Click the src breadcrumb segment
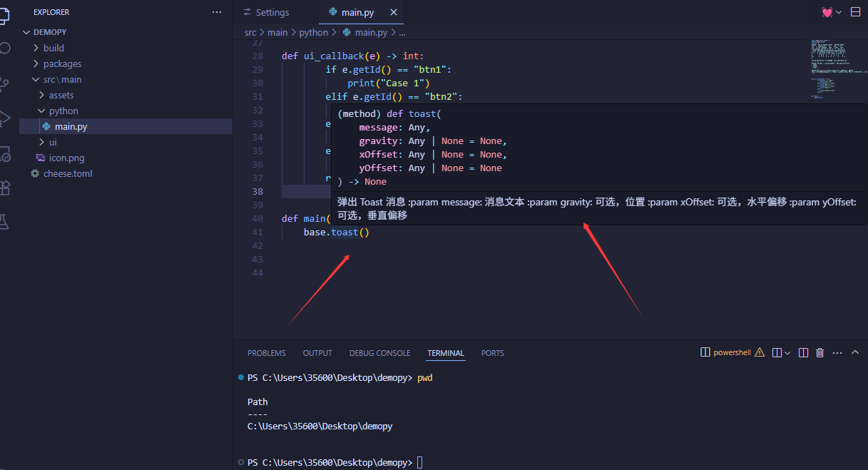Viewport: 868px width, 470px height. (250, 32)
